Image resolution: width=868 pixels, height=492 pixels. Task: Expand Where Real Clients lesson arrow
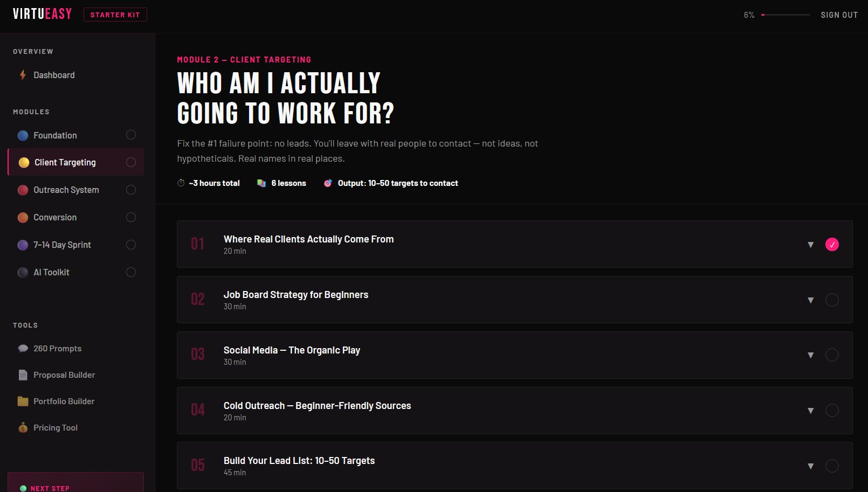810,245
